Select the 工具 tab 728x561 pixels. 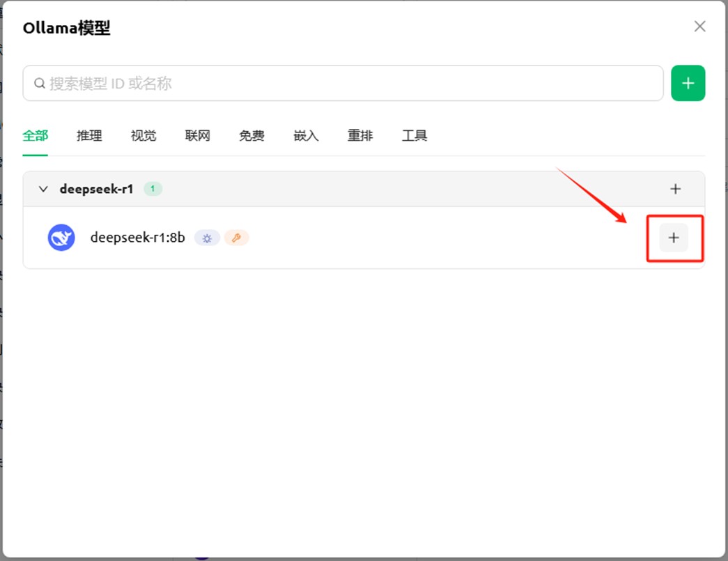415,136
